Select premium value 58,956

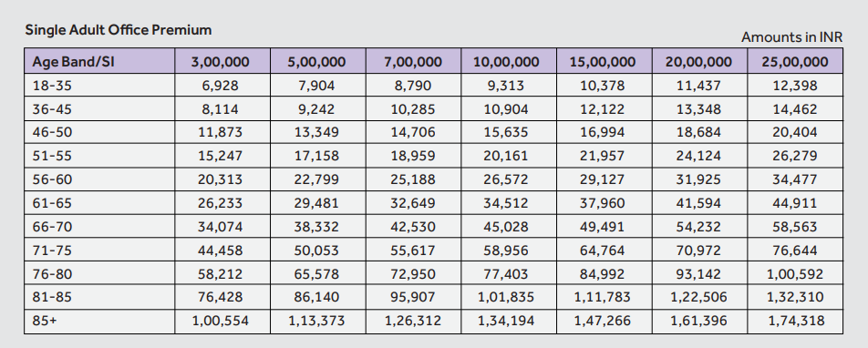[506, 251]
